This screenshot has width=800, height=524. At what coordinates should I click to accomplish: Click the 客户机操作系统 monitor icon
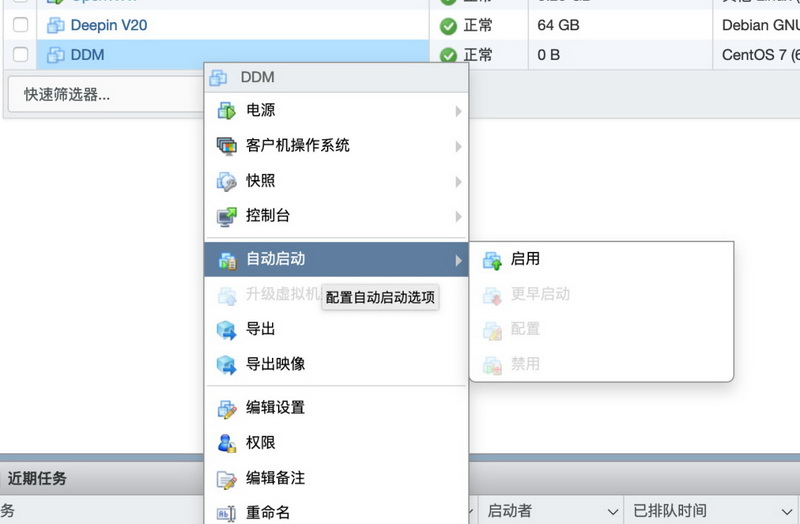[x=226, y=146]
